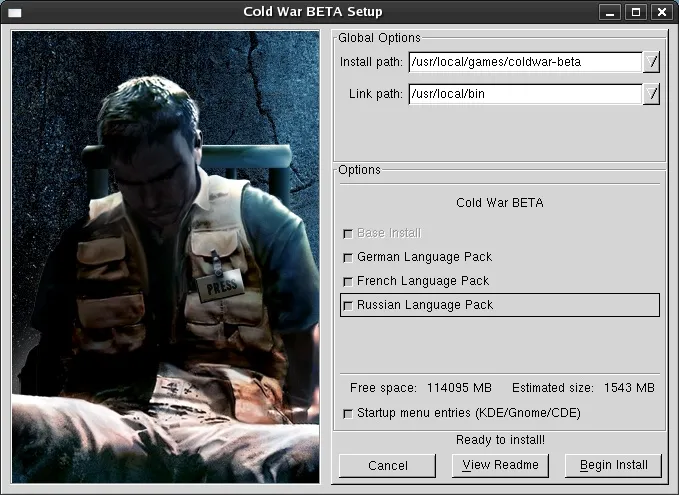
Task: Toggle Startup menu entries (KDE/Gnome/CDE) checkbox
Action: tap(347, 414)
